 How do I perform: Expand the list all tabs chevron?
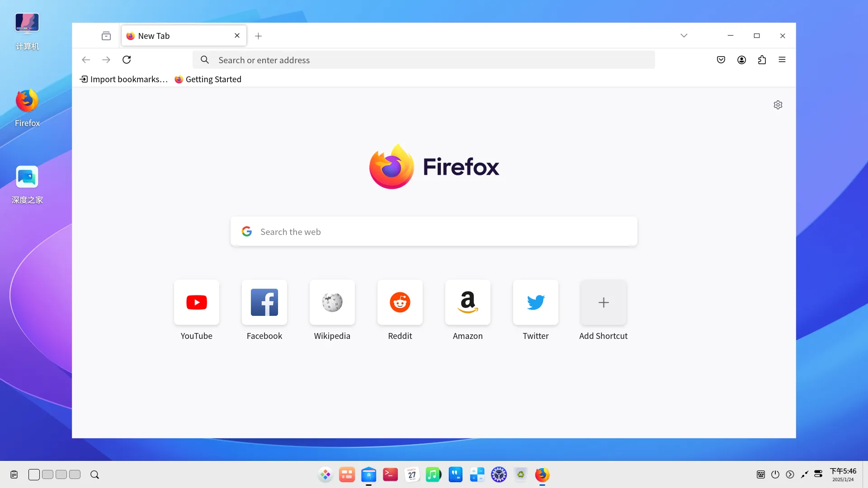coord(684,36)
